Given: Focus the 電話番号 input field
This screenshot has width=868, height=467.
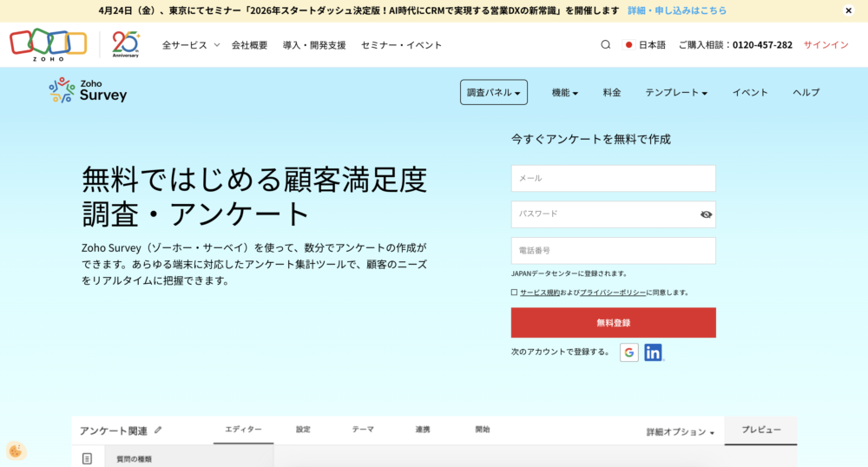Looking at the screenshot, I should [x=614, y=251].
